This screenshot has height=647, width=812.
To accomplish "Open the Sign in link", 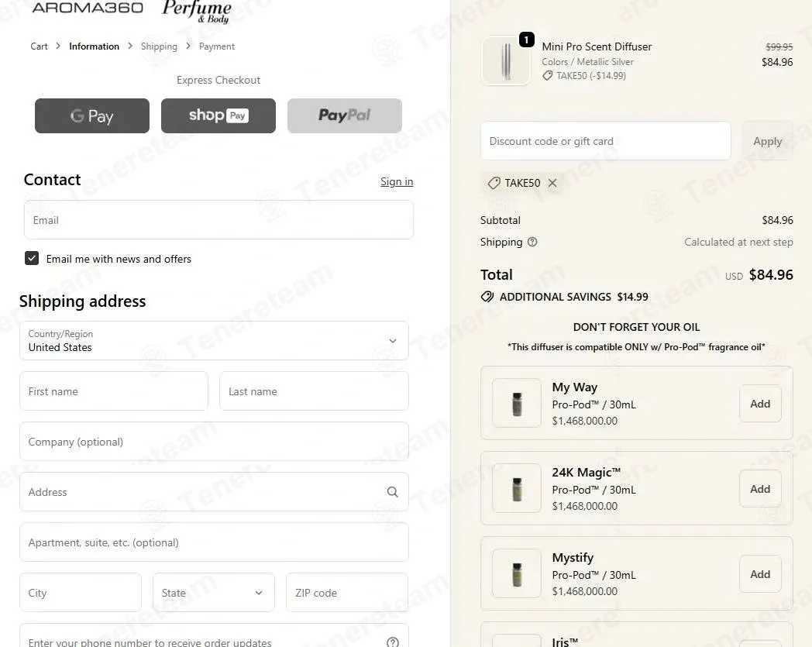I will tap(397, 181).
